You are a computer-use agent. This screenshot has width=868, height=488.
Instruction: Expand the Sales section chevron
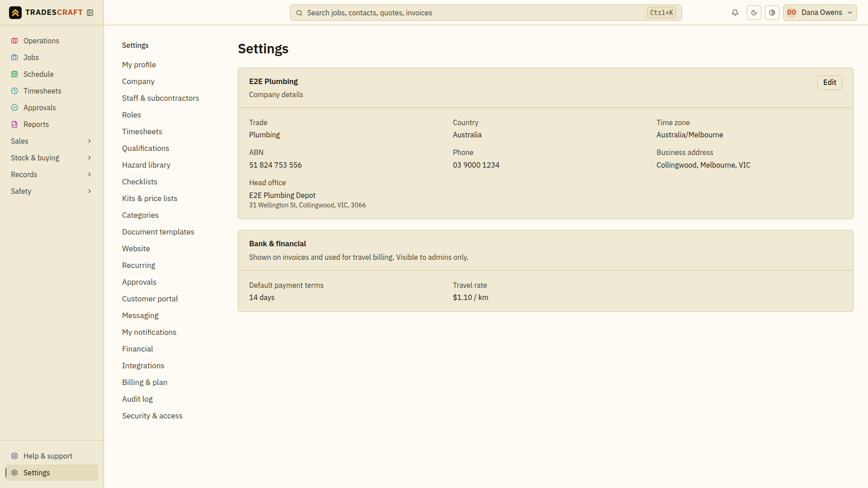(90, 141)
